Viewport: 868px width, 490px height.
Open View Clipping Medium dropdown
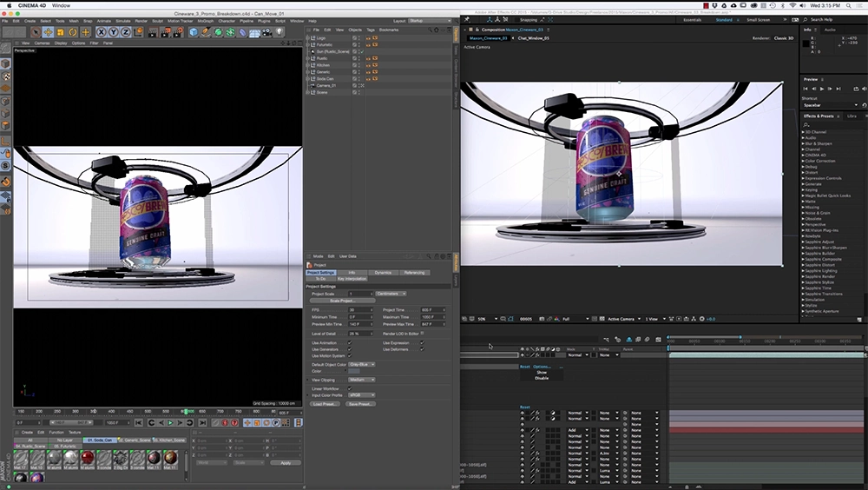361,380
